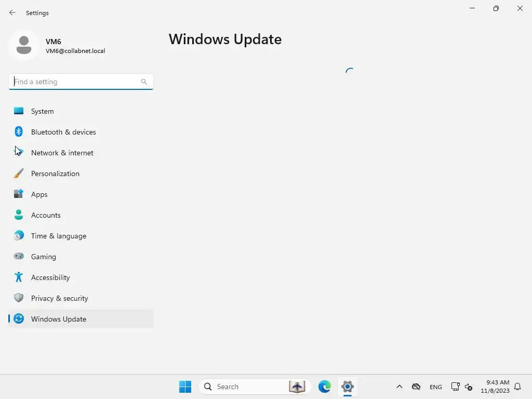Open Time & language settings
The image size is (532, 399).
81,235
